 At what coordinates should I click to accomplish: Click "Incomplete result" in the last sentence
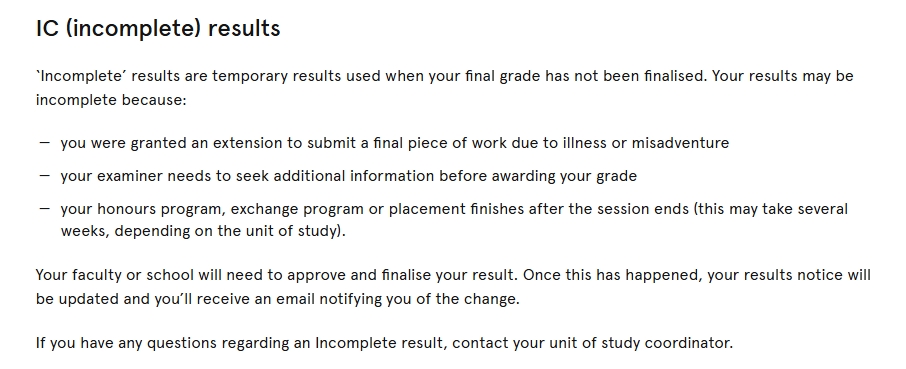click(380, 343)
